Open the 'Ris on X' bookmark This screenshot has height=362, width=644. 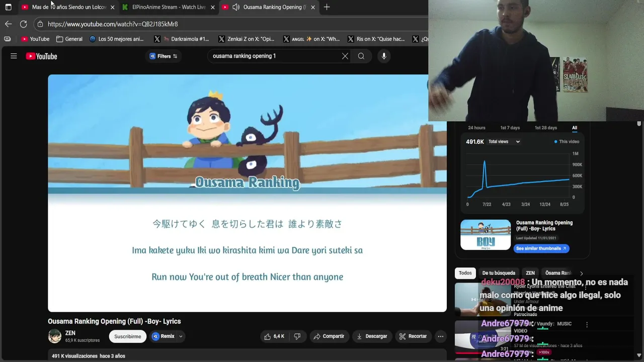click(x=376, y=39)
